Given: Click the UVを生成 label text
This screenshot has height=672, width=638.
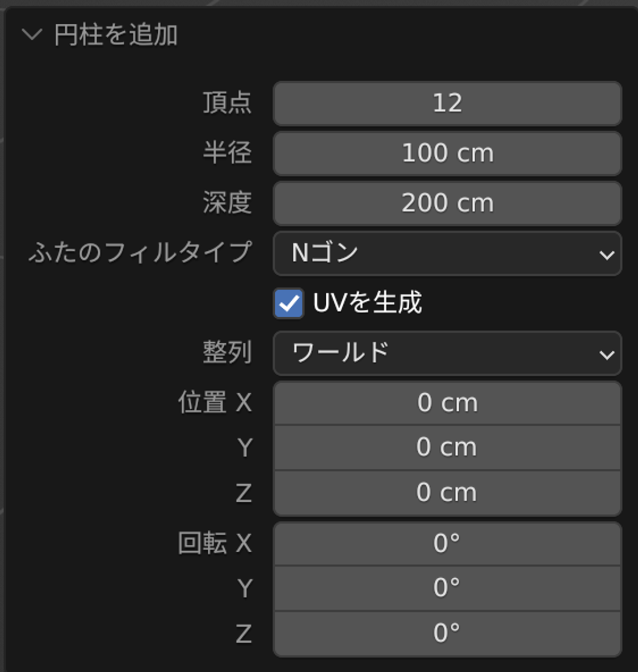Looking at the screenshot, I should click(367, 303).
